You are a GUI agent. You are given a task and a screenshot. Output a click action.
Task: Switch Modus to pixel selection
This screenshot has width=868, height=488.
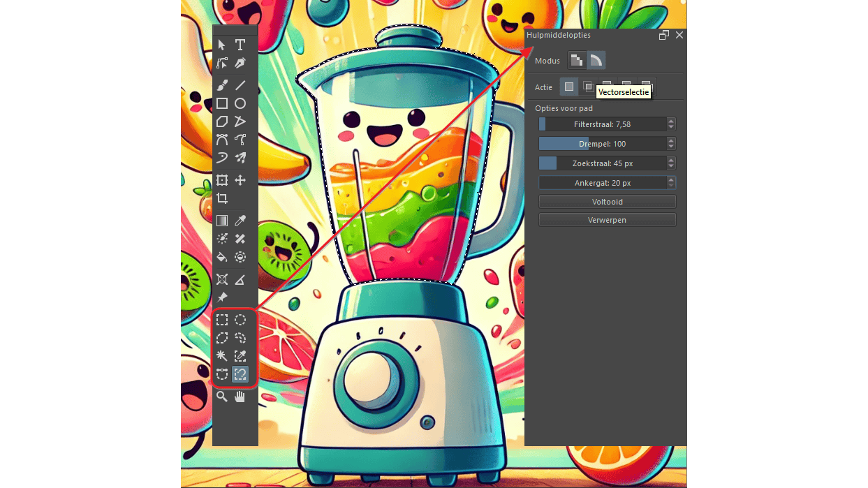click(576, 60)
